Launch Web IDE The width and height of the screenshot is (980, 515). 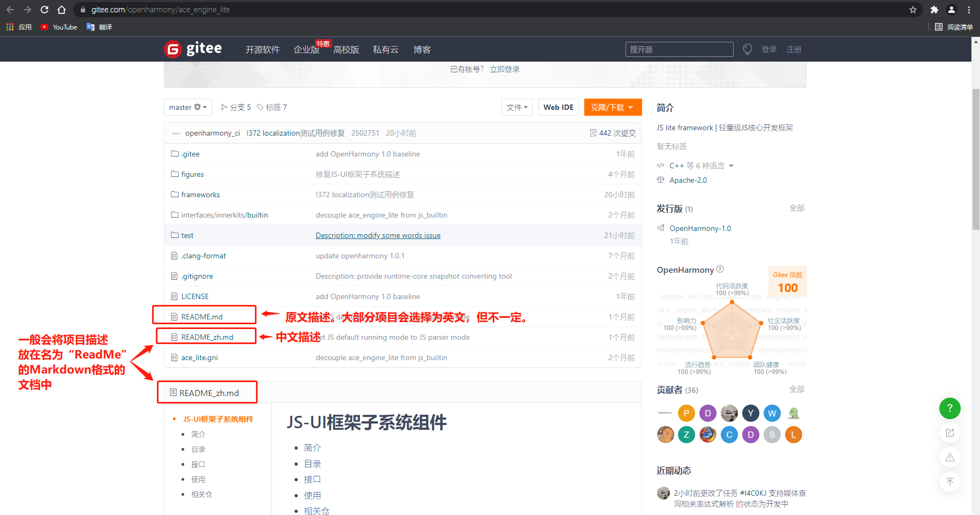click(x=559, y=107)
